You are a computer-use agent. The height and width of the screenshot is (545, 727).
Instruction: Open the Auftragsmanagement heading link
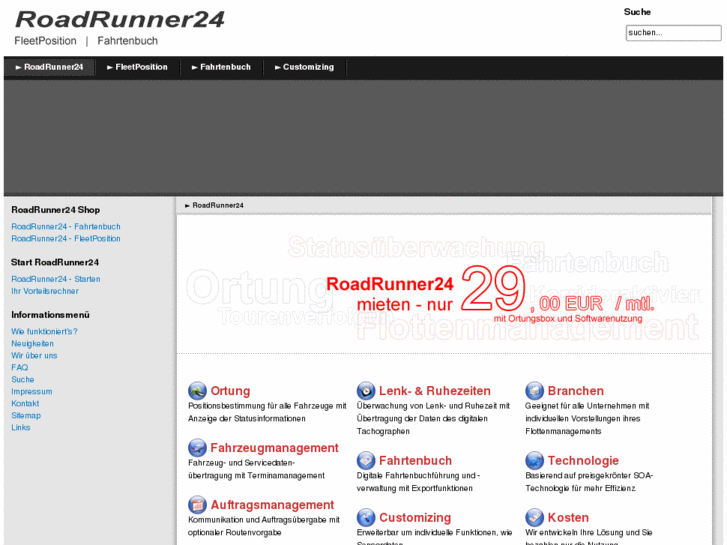[273, 505]
